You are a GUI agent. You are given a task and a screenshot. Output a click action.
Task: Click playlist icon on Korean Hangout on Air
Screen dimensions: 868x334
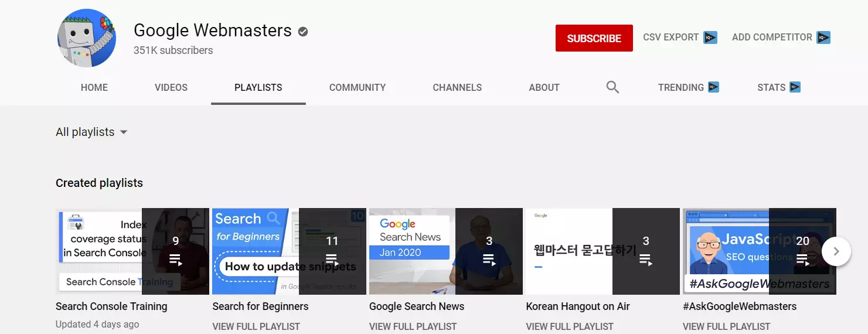click(x=645, y=260)
